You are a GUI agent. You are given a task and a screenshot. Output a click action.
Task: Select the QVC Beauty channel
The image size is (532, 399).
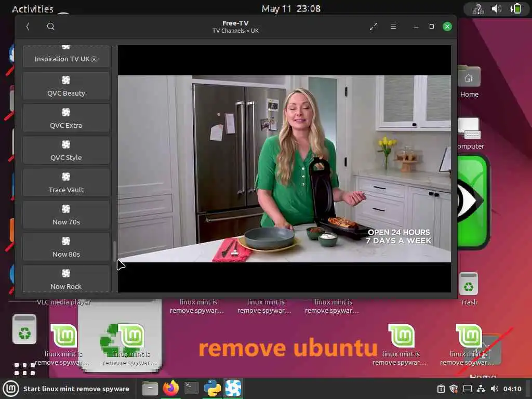pos(66,86)
